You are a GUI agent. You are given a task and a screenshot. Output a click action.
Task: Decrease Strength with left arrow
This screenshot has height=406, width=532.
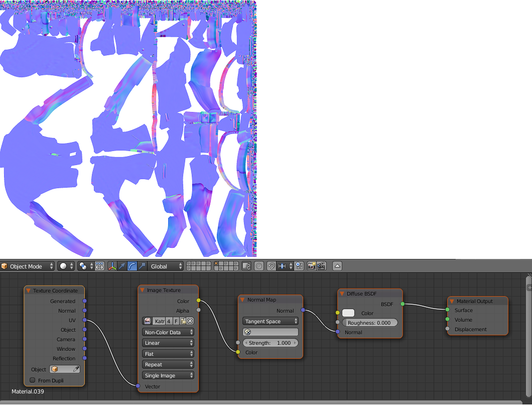[x=246, y=343]
